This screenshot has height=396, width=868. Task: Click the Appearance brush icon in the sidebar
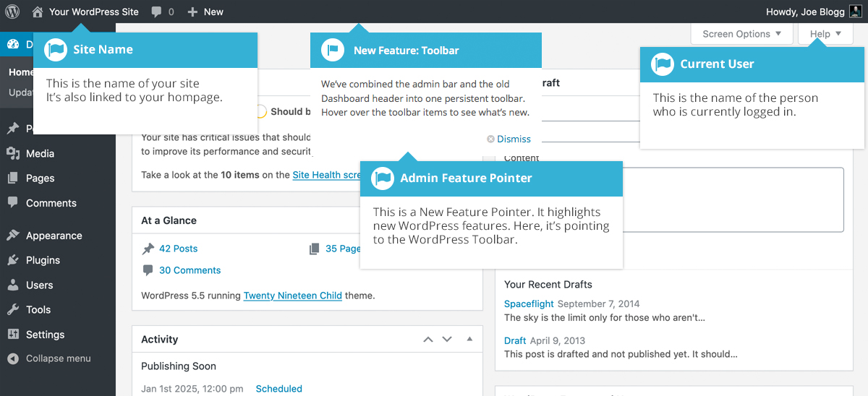13,236
